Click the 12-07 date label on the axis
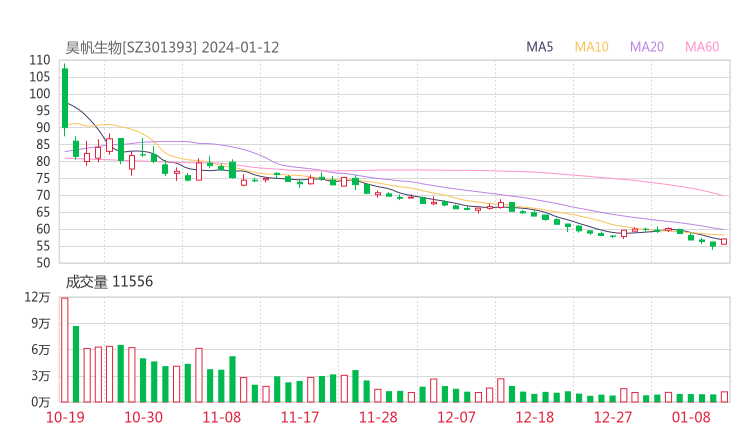Viewport: 740px width, 440px height. (456, 417)
